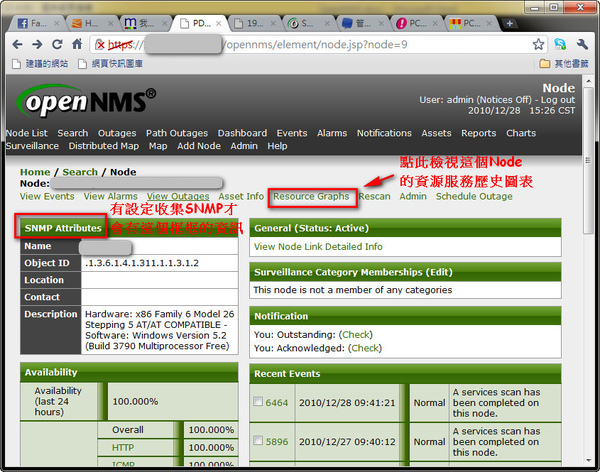Open a new tab with plus button
This screenshot has height=472, width=600.
[x=509, y=24]
